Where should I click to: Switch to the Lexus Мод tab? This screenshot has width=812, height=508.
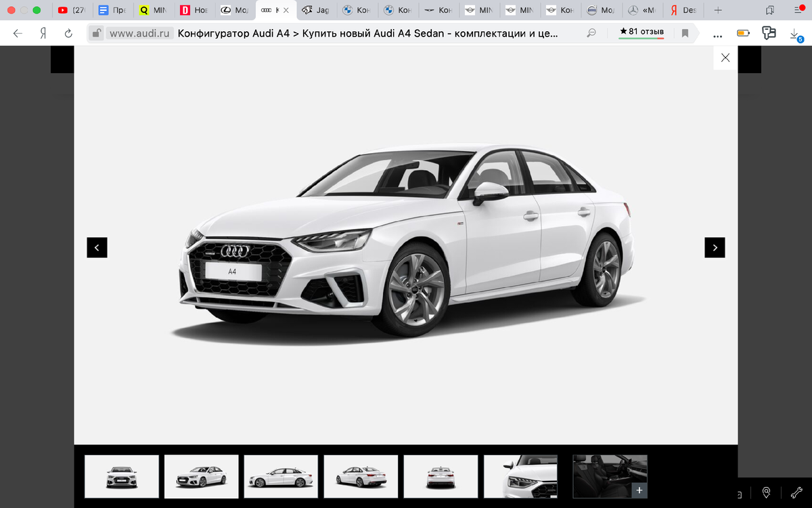coord(234,10)
